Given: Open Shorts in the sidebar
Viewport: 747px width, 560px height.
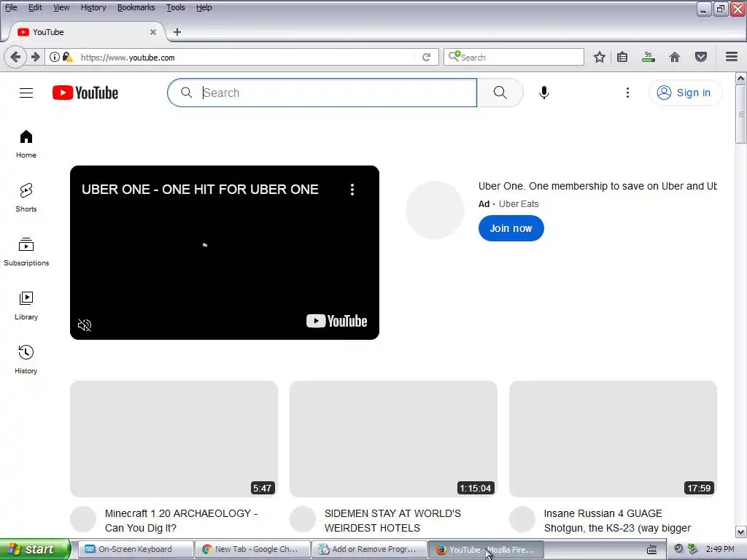Looking at the screenshot, I should pos(26,198).
